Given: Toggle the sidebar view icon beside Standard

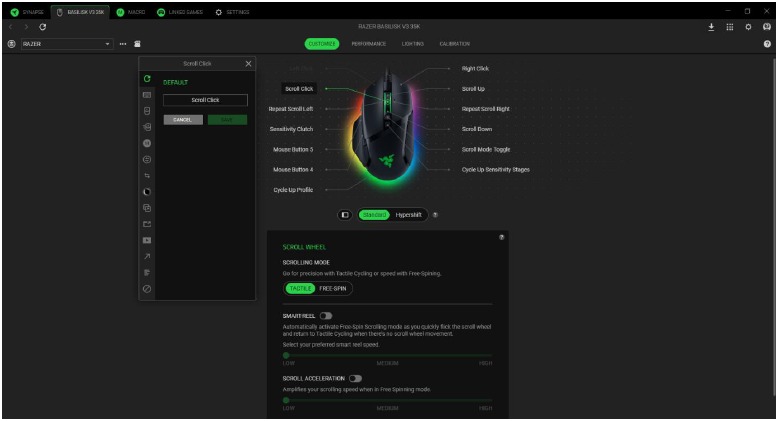Looking at the screenshot, I should click(x=345, y=215).
